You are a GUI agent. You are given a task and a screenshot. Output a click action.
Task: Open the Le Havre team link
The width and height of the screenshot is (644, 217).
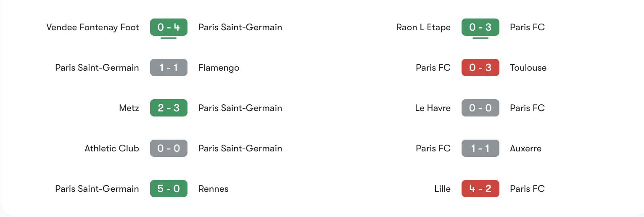433,108
